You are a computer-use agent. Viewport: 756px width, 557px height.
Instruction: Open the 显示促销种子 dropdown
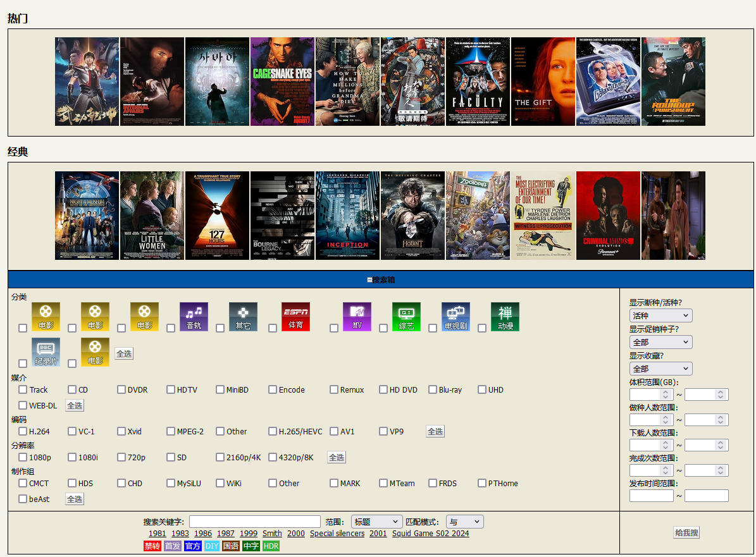(x=660, y=342)
